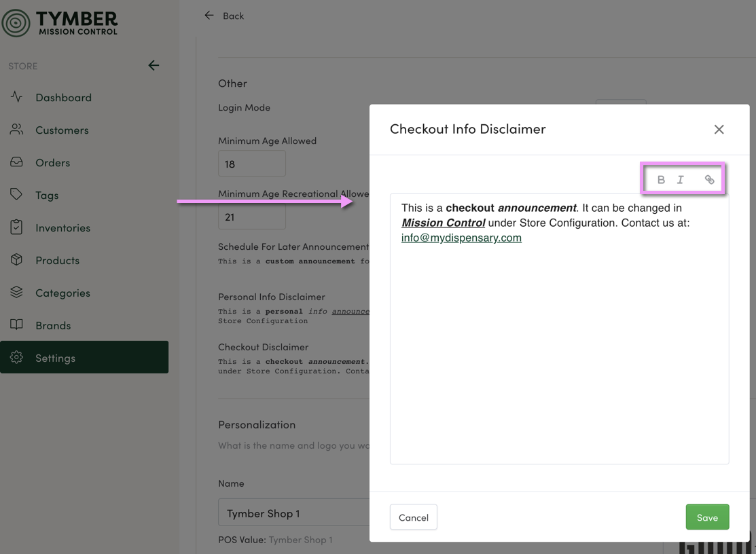The image size is (756, 554).
Task: Open Inventories in the sidebar
Action: click(x=62, y=228)
